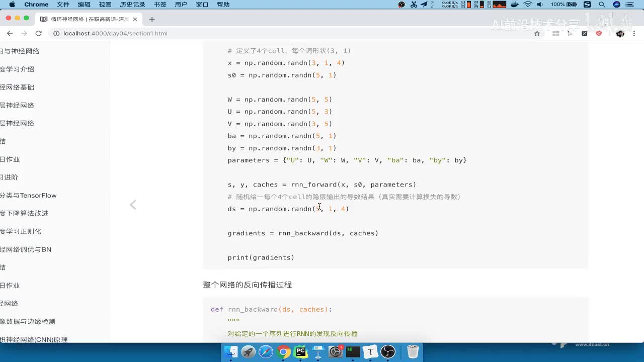
Task: Open sidebar link 像数据与边缘检测
Action: pyautogui.click(x=28, y=321)
